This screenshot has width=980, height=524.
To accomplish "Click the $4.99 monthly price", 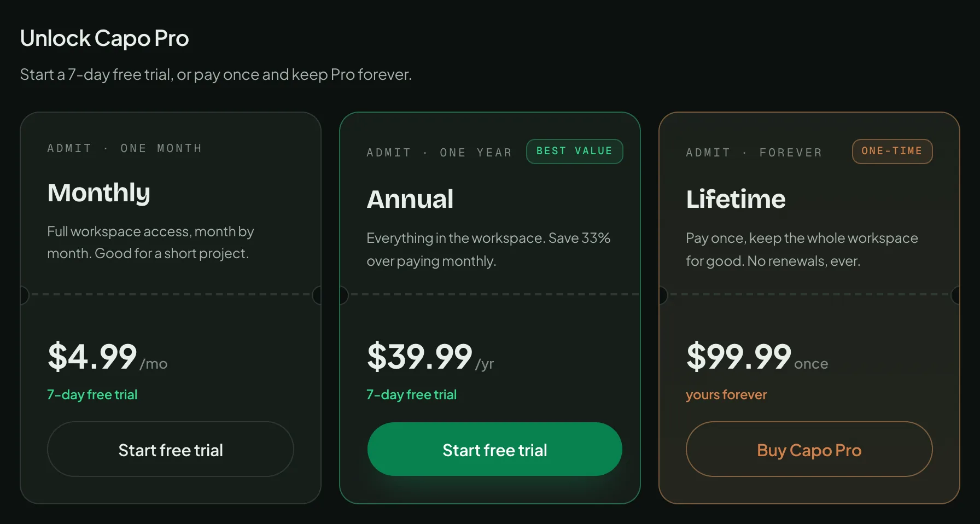I will pos(107,357).
